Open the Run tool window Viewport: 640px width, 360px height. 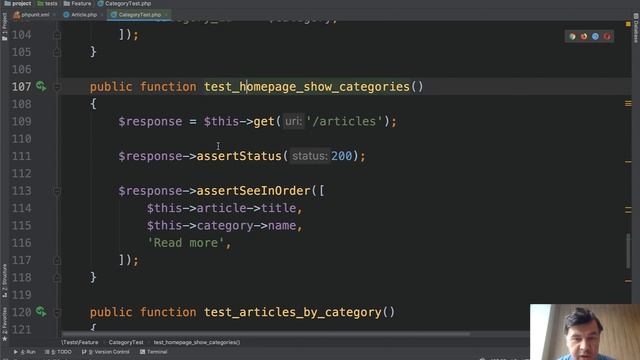(x=24, y=352)
